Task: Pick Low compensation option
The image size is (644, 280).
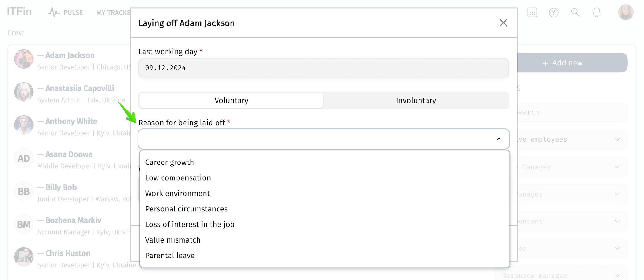Action: tap(178, 178)
